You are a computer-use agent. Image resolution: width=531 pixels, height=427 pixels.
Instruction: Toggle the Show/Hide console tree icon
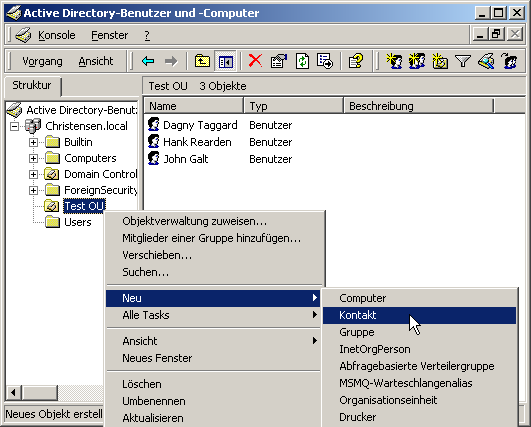click(x=226, y=61)
